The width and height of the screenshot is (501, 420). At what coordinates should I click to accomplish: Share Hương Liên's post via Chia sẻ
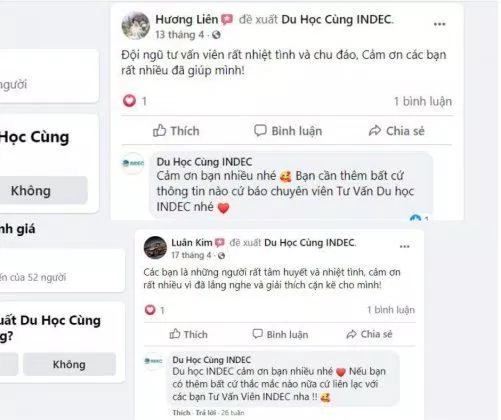pyautogui.click(x=397, y=131)
